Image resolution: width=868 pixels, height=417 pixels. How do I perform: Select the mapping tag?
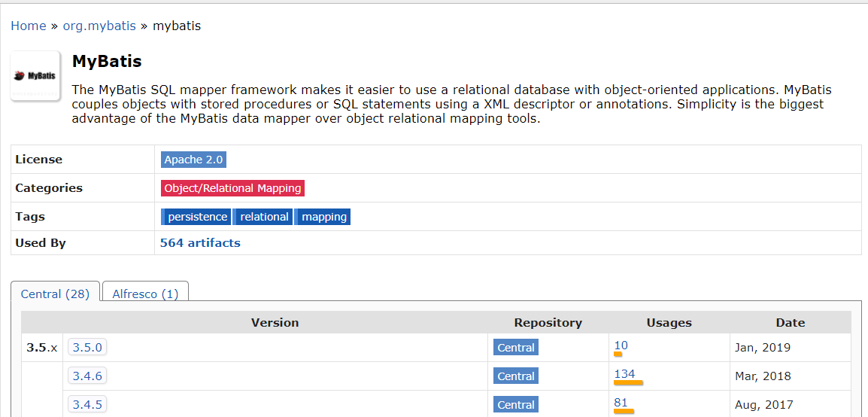[x=322, y=217]
